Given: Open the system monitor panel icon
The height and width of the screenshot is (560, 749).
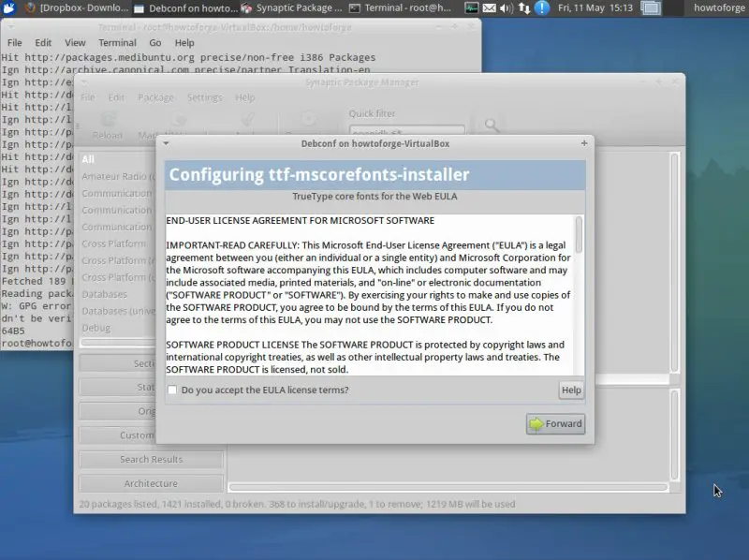Looking at the screenshot, I should point(471,7).
